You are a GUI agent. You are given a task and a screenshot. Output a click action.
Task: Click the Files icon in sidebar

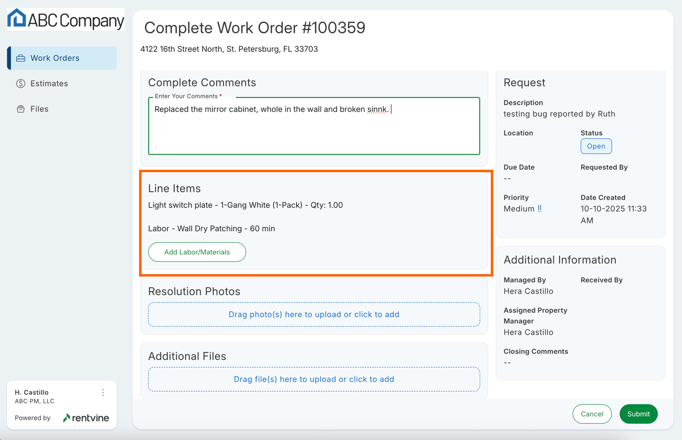tap(21, 109)
